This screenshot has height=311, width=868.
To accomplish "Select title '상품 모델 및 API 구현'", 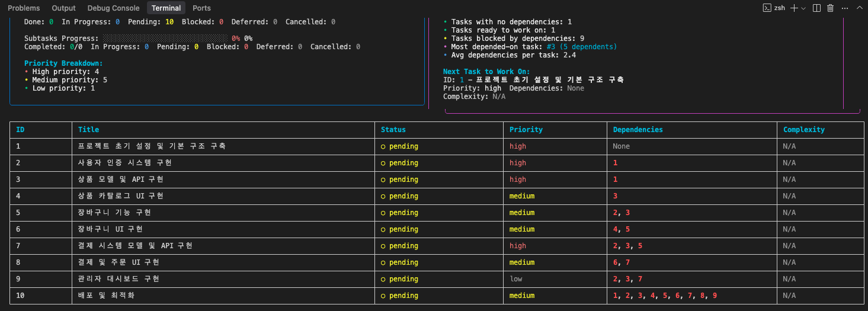I will pyautogui.click(x=121, y=179).
